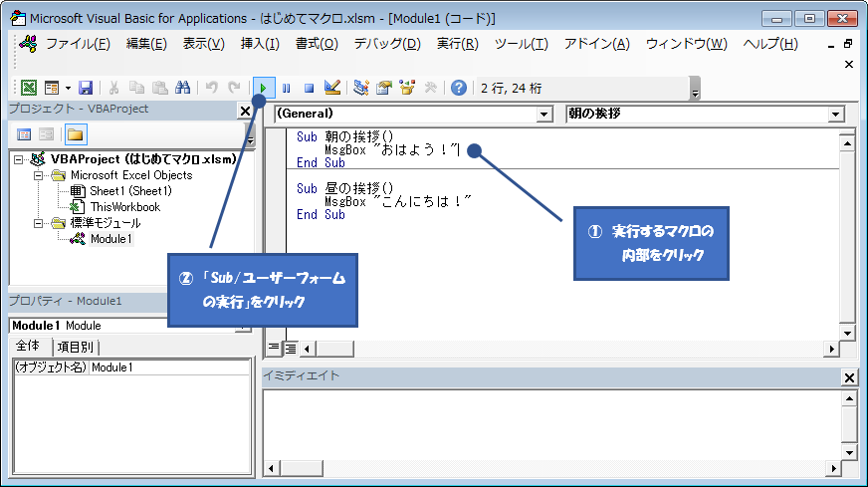868x487 pixels.
Task: Open Visual Basic Help question icon
Action: [458, 88]
